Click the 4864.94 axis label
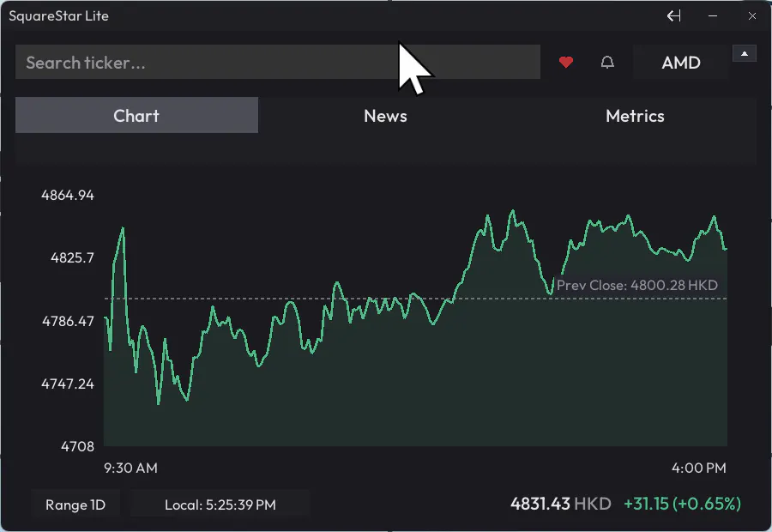The width and height of the screenshot is (772, 532). (x=68, y=195)
